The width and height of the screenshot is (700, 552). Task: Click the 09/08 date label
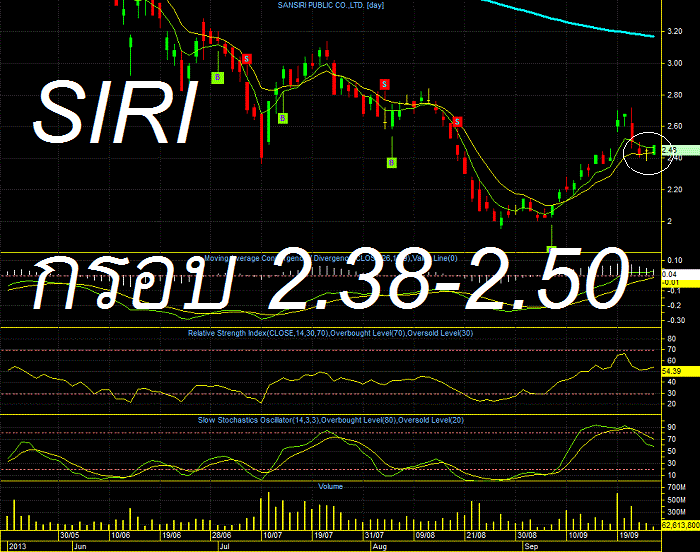tap(425, 535)
